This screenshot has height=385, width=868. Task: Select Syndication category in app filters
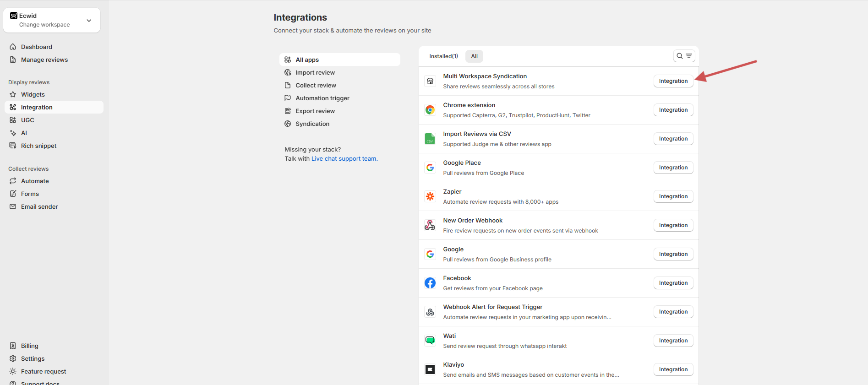pos(312,124)
